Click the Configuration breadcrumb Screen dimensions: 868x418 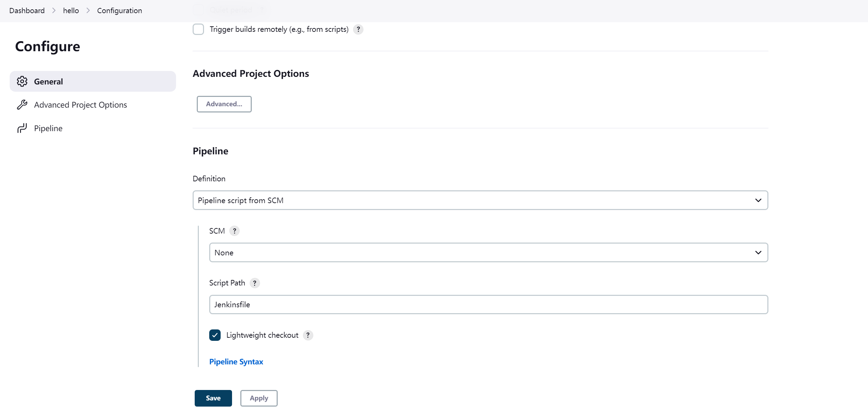point(120,11)
